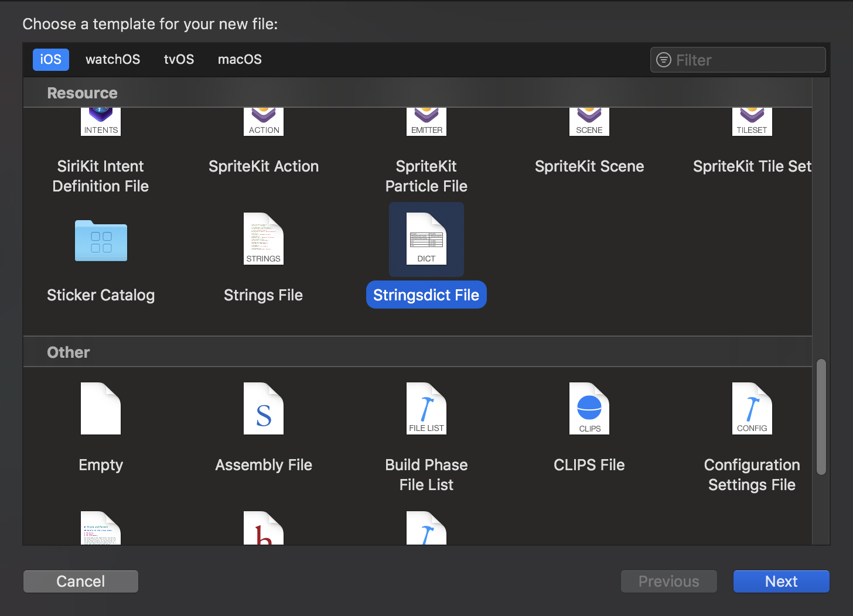Screen dimensions: 853x616
Task: Click the 'Strings File' label
Action: (x=264, y=295)
